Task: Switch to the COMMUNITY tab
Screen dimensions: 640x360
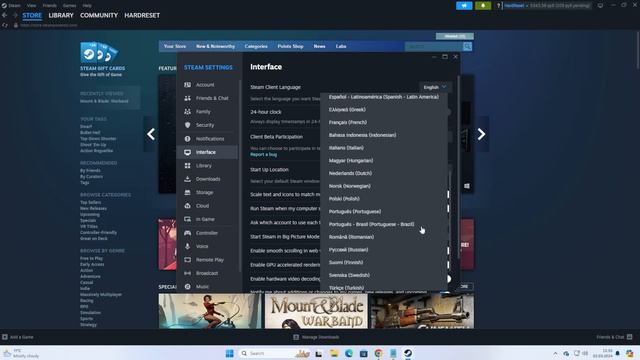Action: [99, 16]
